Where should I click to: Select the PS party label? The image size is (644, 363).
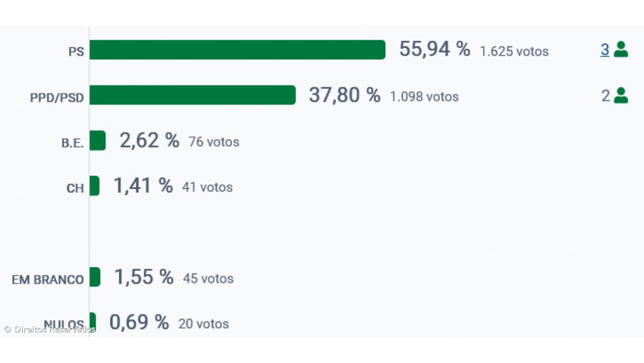click(x=76, y=52)
